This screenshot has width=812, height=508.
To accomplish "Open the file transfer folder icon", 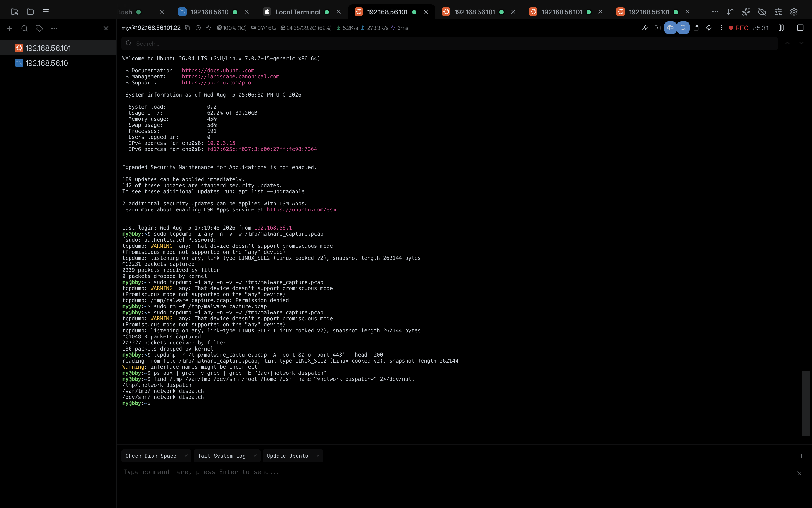I will (658, 28).
